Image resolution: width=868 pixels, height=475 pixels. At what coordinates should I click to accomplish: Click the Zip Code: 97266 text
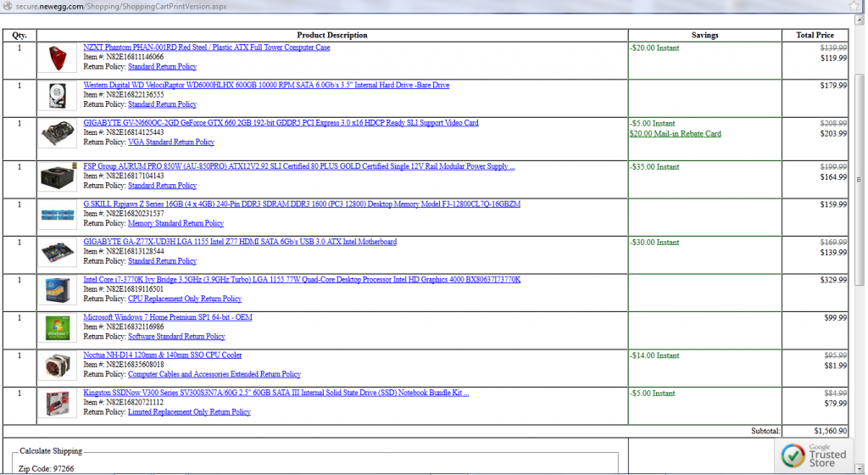[x=46, y=468]
